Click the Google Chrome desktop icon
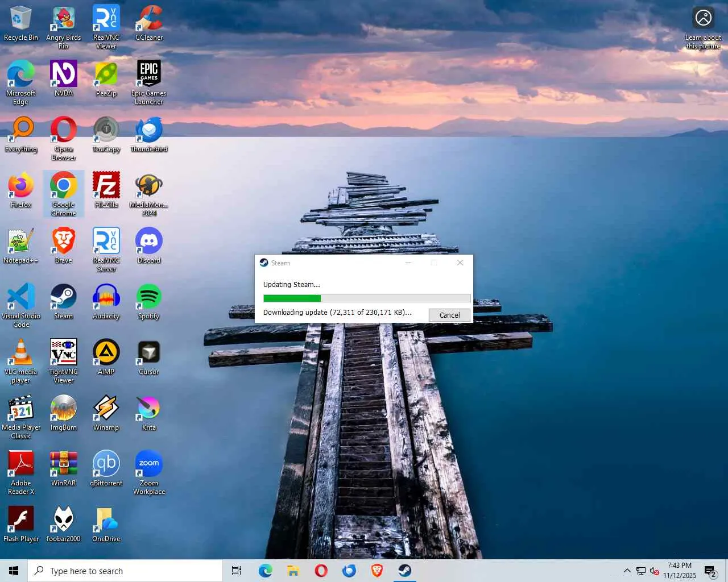The width and height of the screenshot is (728, 582). 64,194
